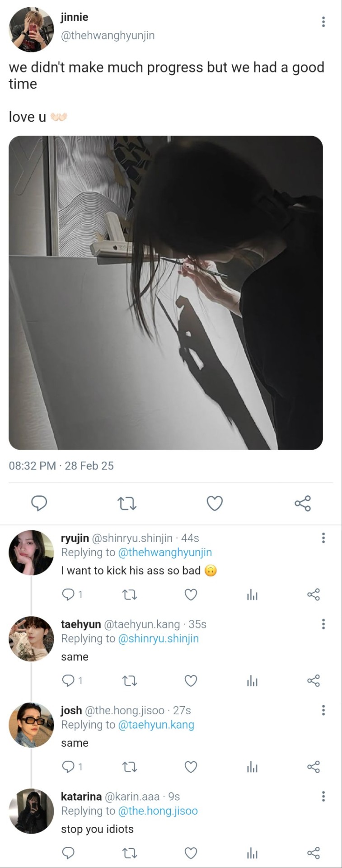
Task: View analytics for josh's reply
Action: click(252, 767)
